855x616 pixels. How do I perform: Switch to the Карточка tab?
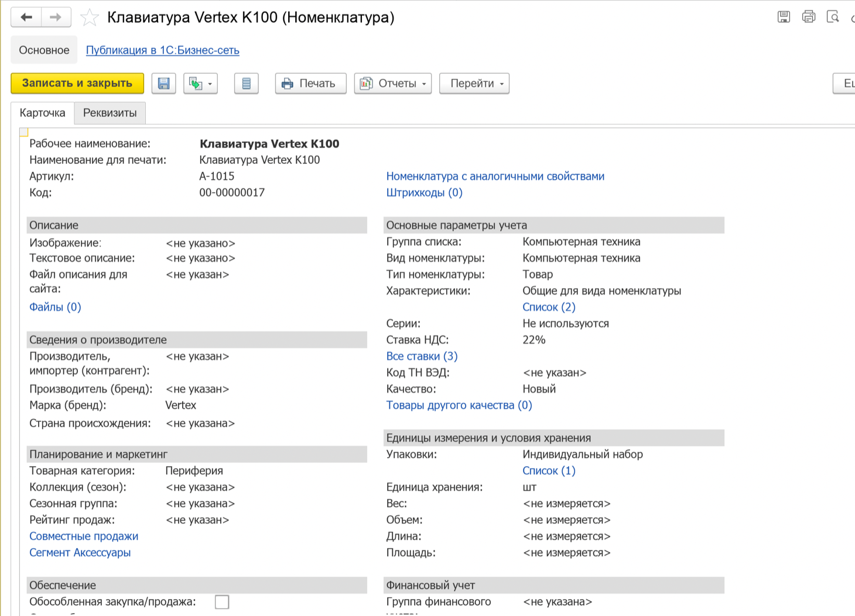coord(43,113)
